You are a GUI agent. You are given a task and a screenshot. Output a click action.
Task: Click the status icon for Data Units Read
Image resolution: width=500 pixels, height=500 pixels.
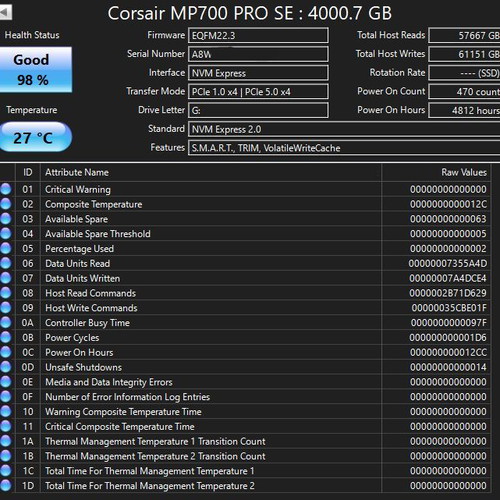click(x=5, y=263)
